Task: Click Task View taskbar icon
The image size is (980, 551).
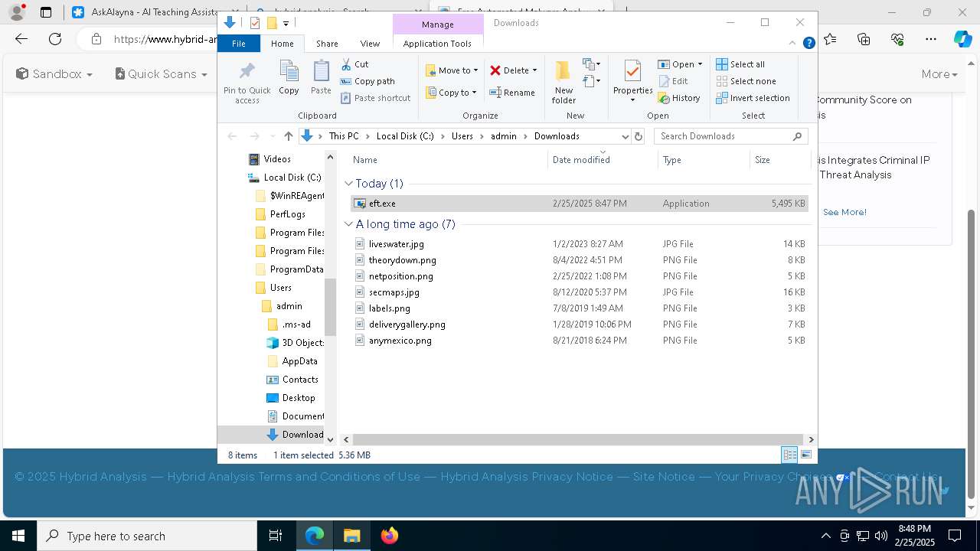Action: click(276, 536)
